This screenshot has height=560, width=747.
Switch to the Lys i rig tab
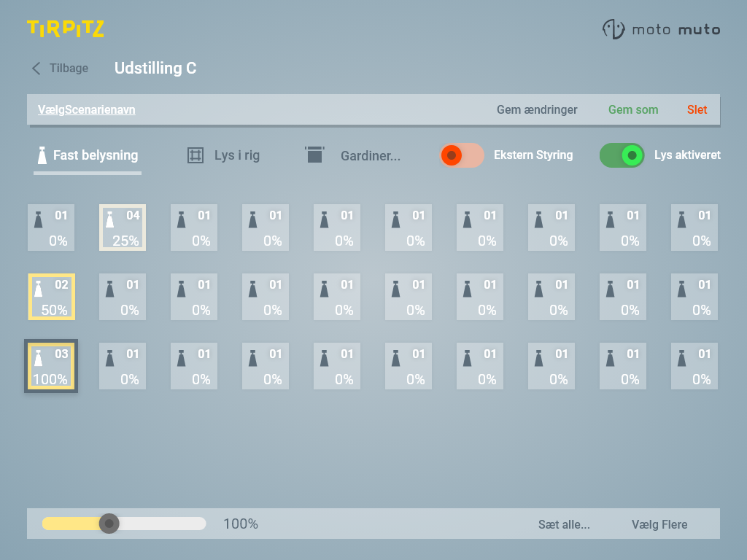tap(236, 155)
